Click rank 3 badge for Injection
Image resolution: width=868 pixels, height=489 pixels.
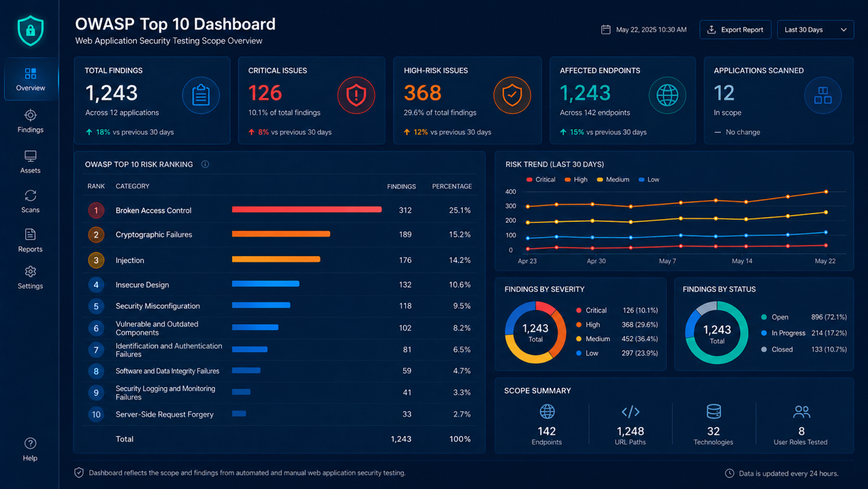click(x=96, y=260)
